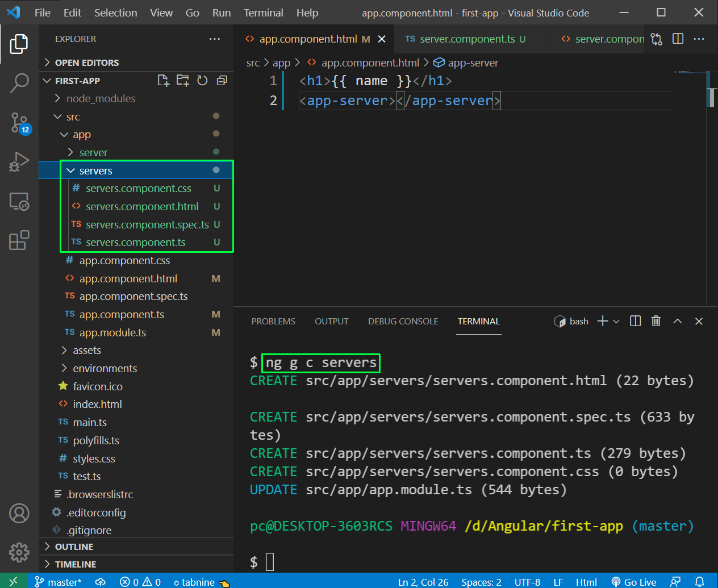
Task: Open terminal launch profile dropdown arrow
Action: tap(616, 322)
